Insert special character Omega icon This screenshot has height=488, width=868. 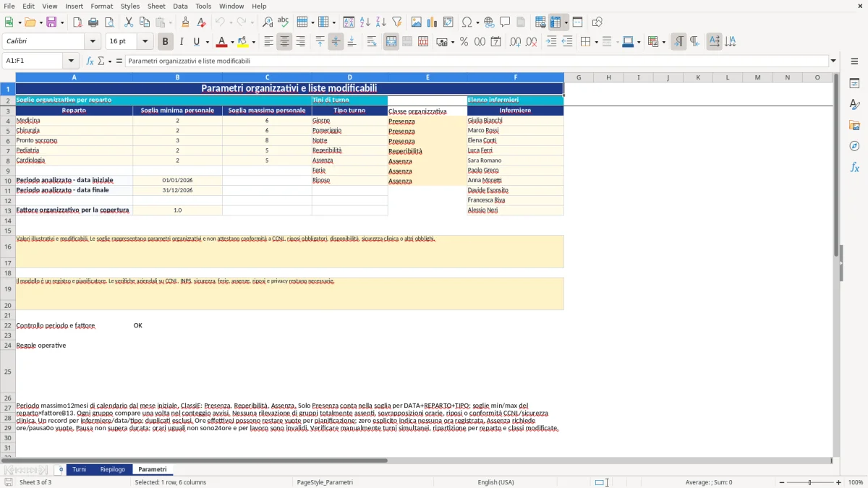click(467, 22)
